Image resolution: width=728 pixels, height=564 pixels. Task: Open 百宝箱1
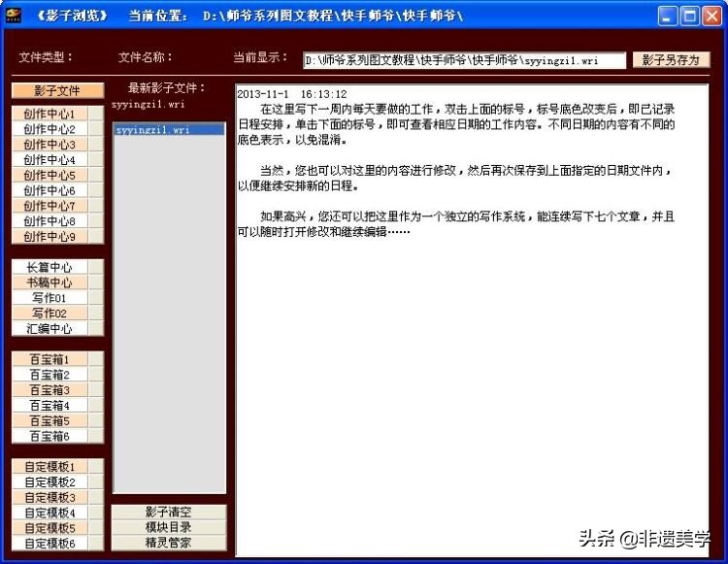[50, 359]
